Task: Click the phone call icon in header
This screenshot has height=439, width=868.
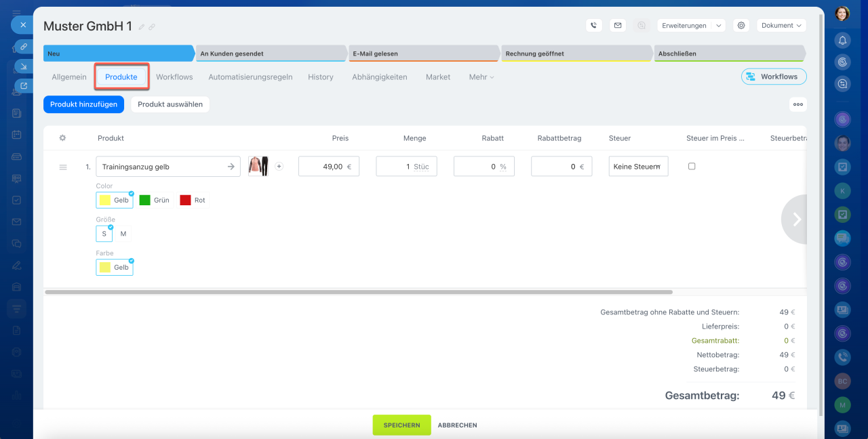Action: pyautogui.click(x=594, y=25)
